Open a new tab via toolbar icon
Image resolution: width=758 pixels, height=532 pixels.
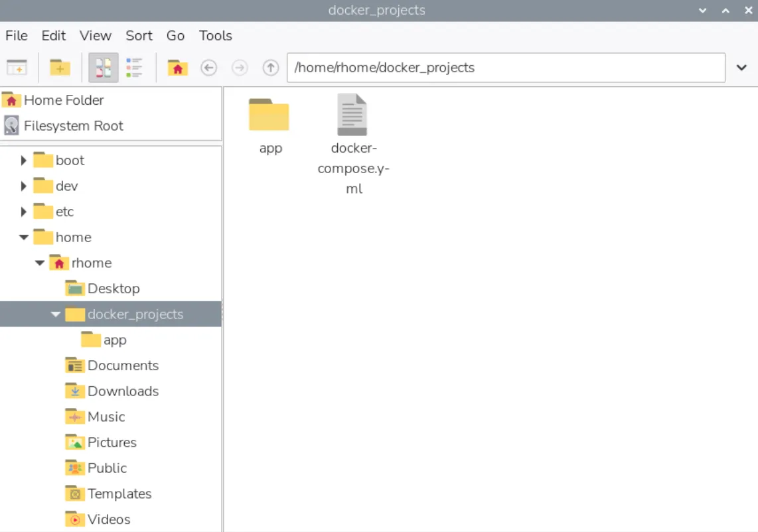tap(17, 68)
